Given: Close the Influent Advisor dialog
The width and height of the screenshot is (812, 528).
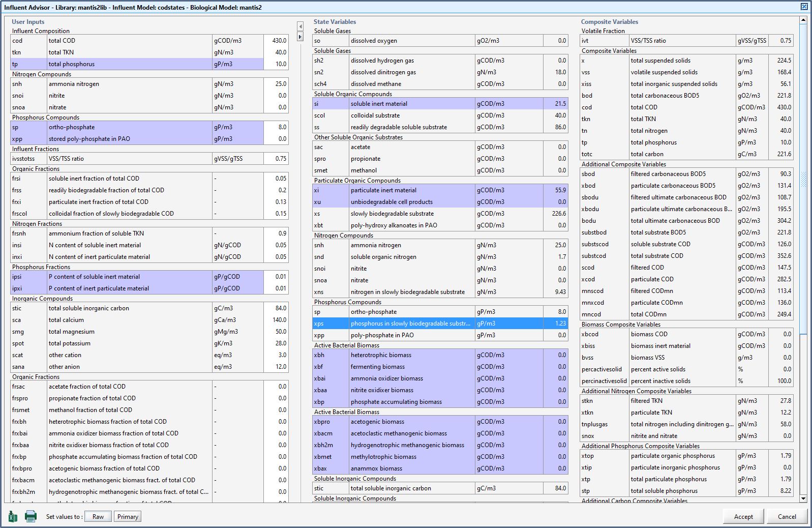Looking at the screenshot, I should 804,7.
